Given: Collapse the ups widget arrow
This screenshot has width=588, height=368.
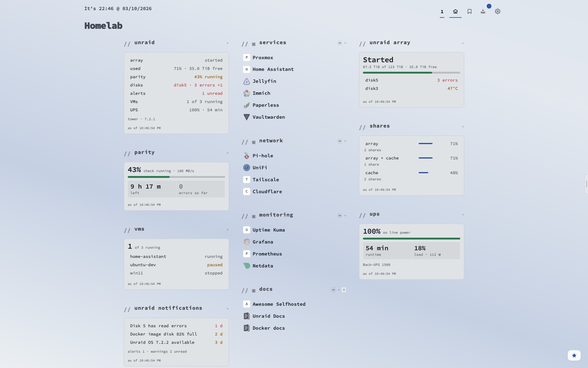Looking at the screenshot, I should [463, 215].
